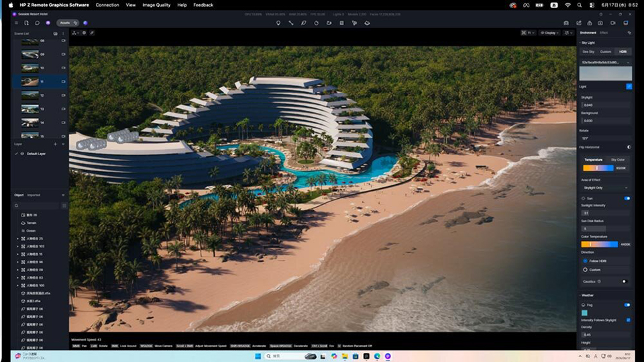Open the chat bubble icon in the toolbar
Screen dimensions: 644x362
point(37,23)
